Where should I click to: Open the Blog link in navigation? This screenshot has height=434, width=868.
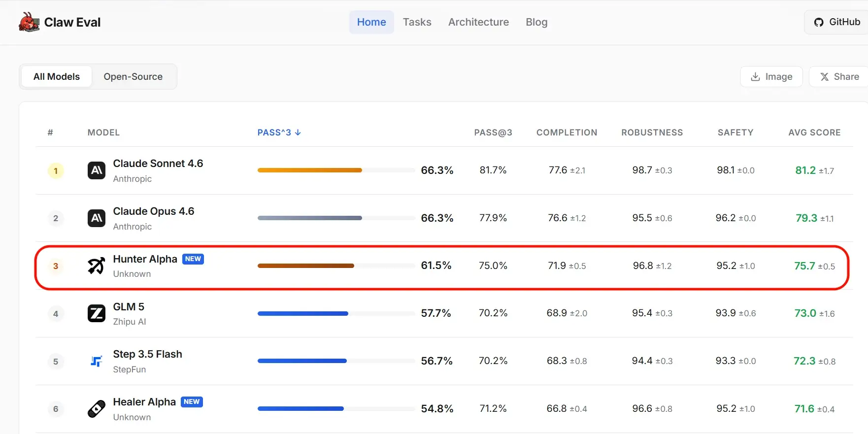tap(536, 22)
